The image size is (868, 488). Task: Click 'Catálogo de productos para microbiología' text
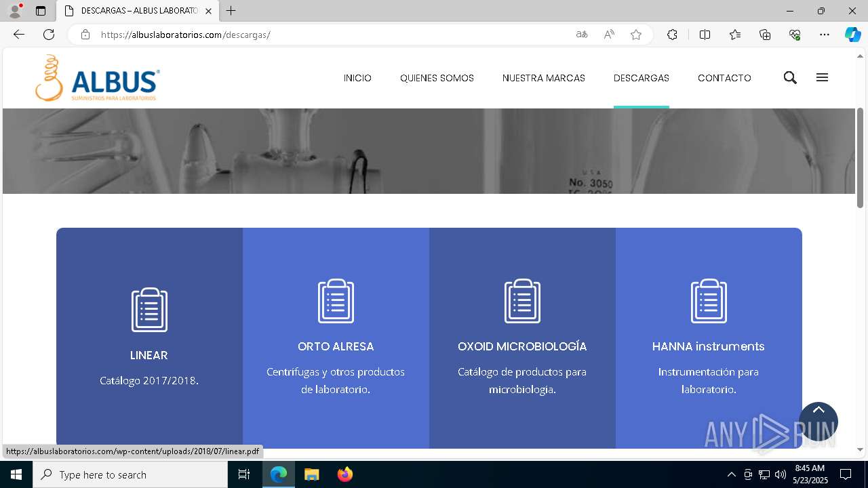click(x=522, y=381)
